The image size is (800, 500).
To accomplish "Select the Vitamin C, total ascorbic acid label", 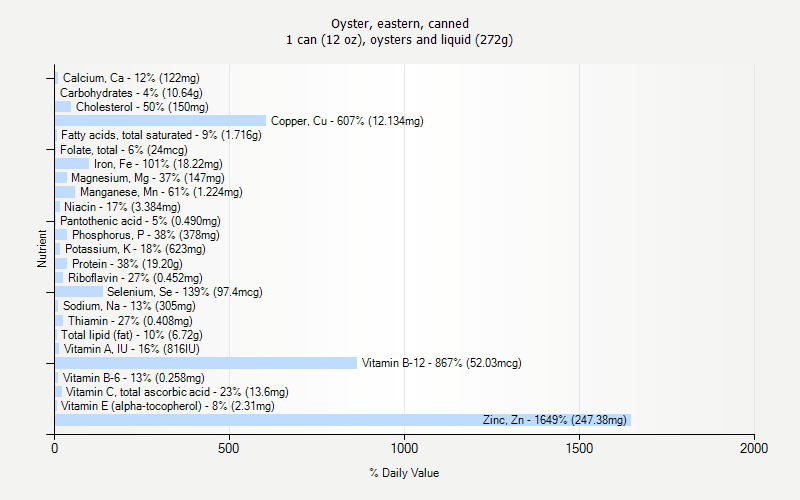I will point(176,392).
